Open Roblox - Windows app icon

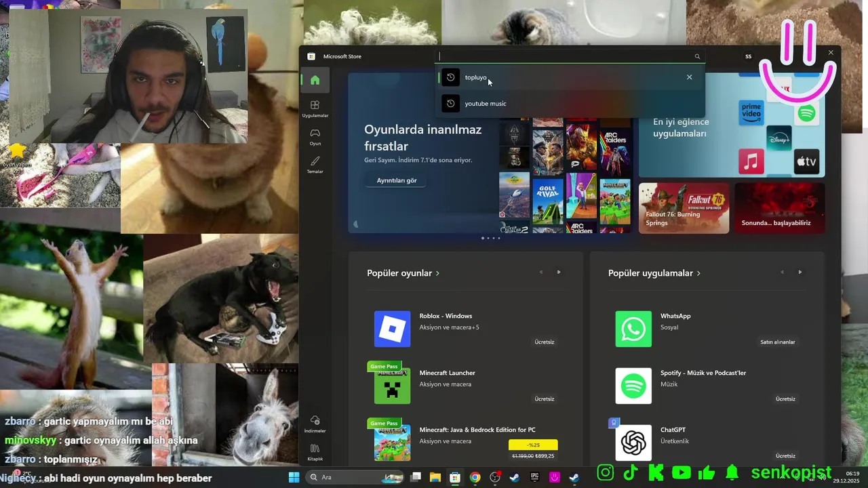click(392, 329)
